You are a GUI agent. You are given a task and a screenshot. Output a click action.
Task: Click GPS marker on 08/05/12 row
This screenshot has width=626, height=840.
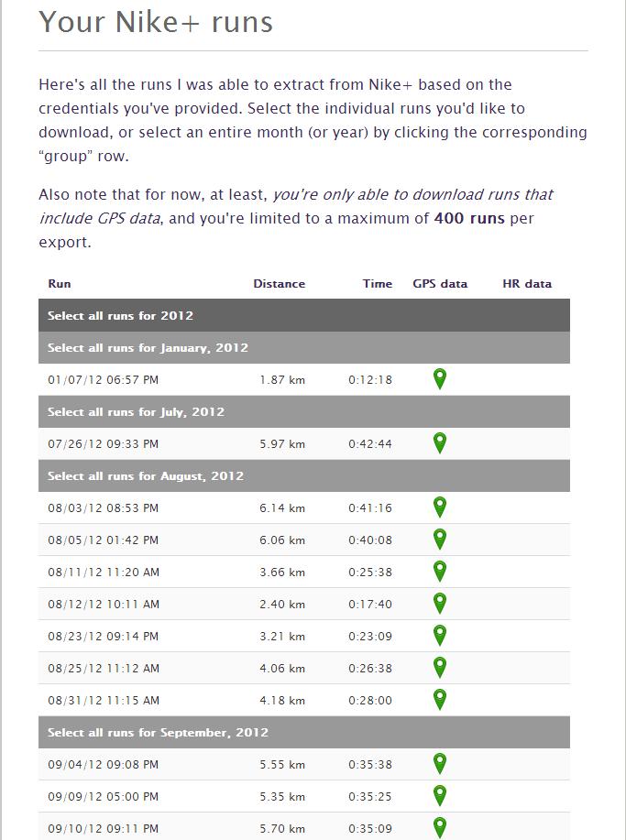point(440,539)
